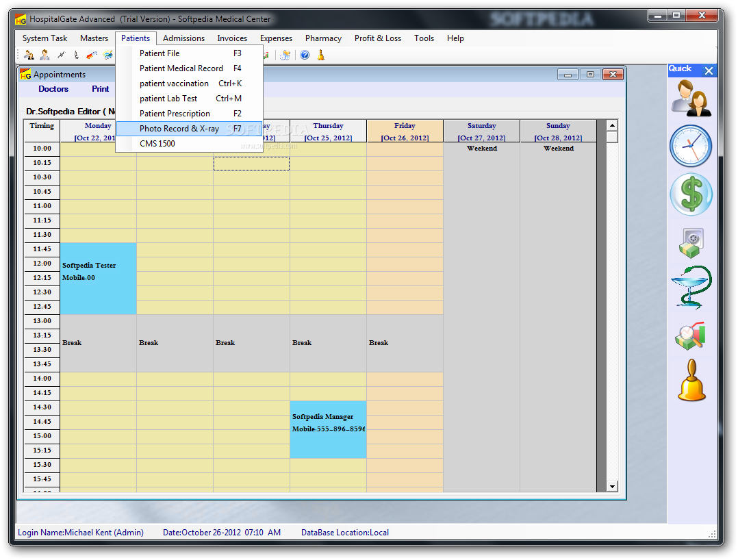Click the Break cell under Friday

[405, 343]
